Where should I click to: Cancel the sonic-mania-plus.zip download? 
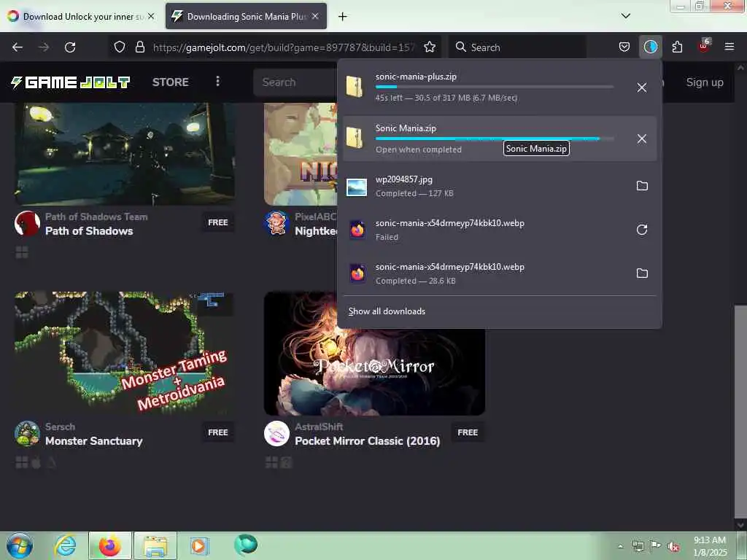pos(642,87)
